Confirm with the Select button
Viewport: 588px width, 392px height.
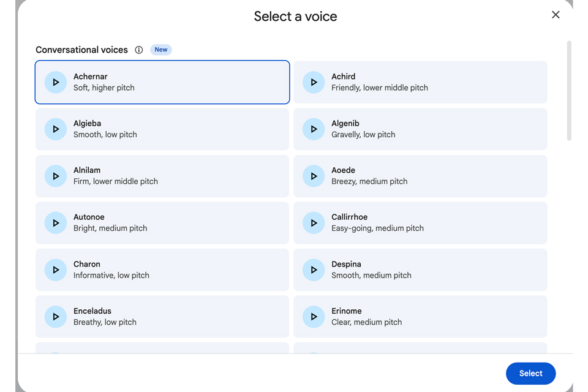(x=530, y=373)
